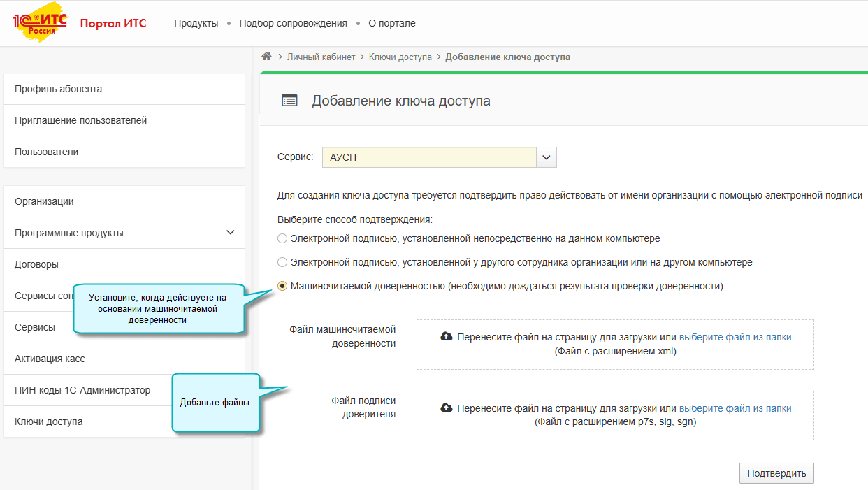Open the Сервис dropdown arrow

point(547,157)
